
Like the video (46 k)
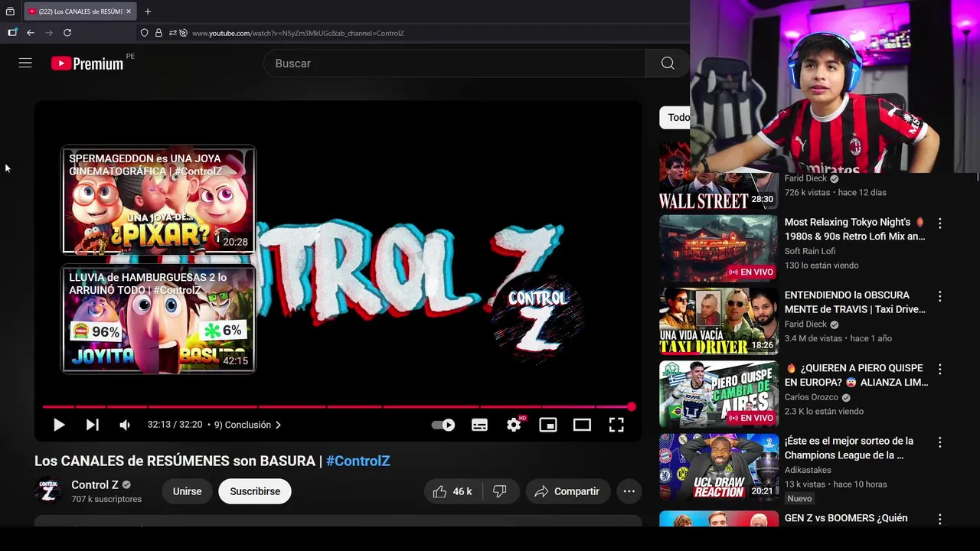pyautogui.click(x=452, y=491)
